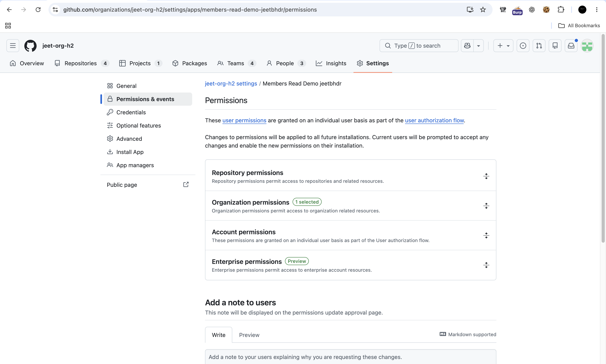Screen dimensions: 606x364
Task: Open the notifications inbox icon
Action: pyautogui.click(x=571, y=46)
